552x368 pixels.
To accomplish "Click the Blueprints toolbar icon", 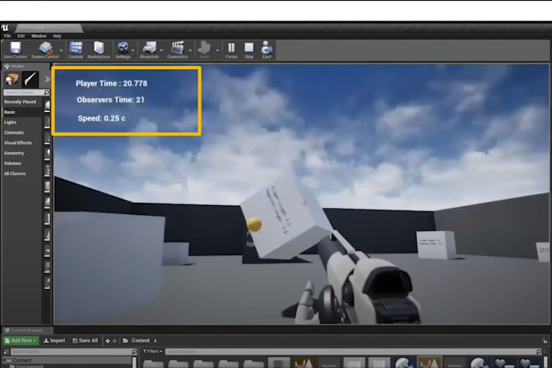I will (149, 48).
